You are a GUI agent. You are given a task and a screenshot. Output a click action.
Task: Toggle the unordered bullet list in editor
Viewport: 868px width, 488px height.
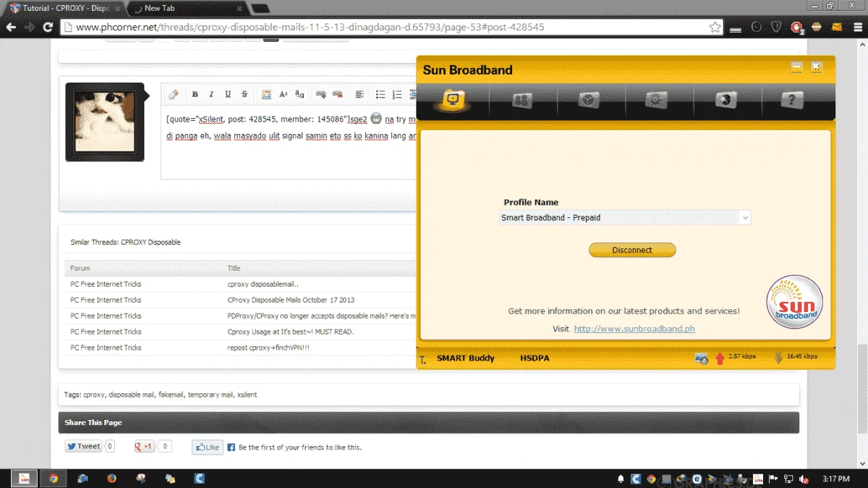(380, 94)
